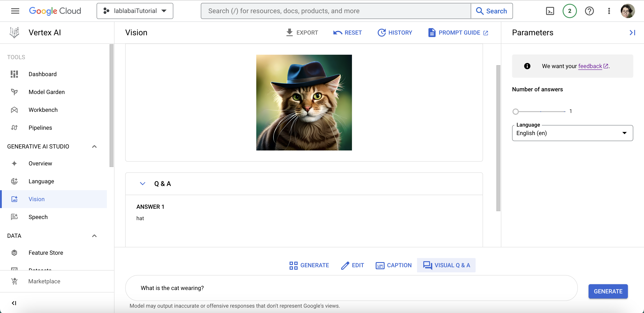Collapse the Generative AI Studio section
Image resolution: width=644 pixels, height=313 pixels.
click(x=94, y=146)
